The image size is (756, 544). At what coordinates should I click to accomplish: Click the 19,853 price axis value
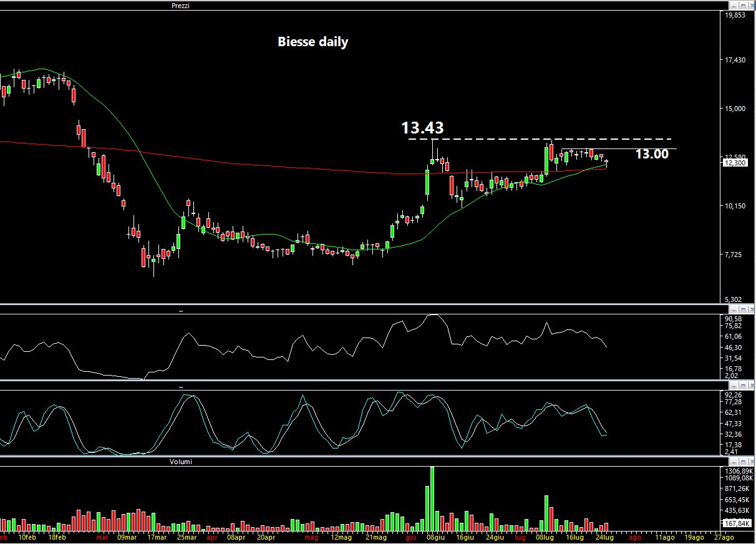click(x=734, y=15)
